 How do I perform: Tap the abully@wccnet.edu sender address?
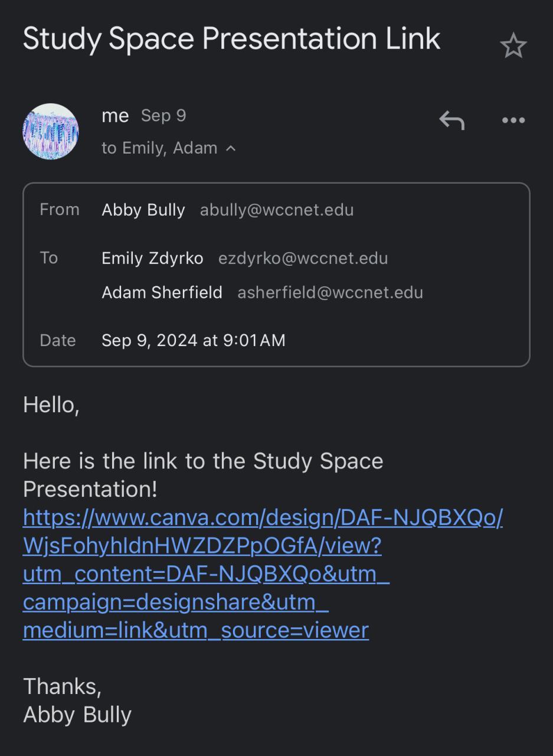[x=277, y=210]
